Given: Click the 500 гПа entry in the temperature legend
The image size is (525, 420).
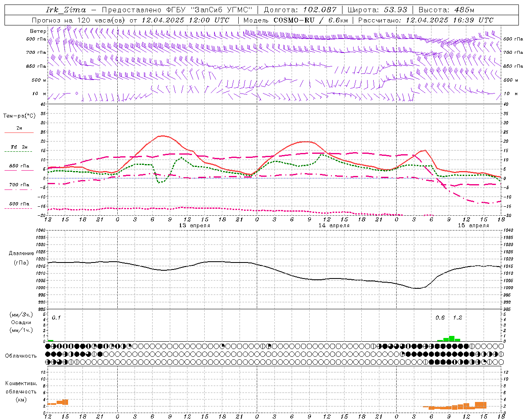Looking at the screenshot, I should coord(19,204).
